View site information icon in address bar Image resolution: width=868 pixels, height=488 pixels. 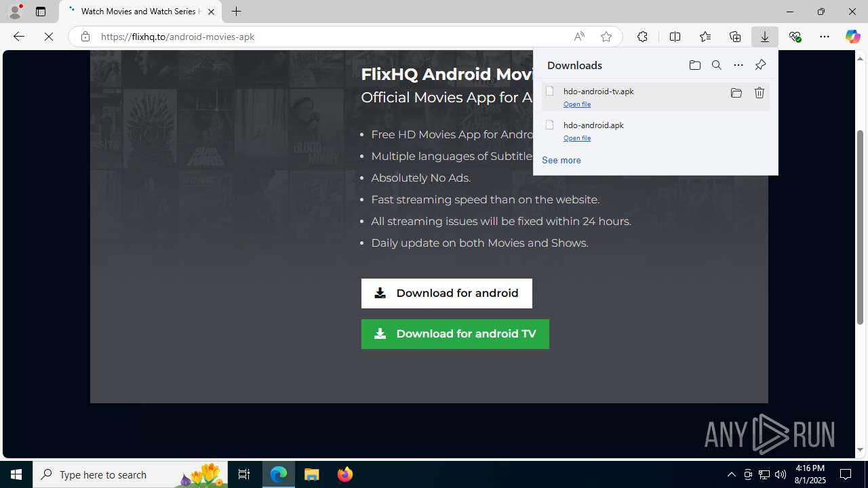[x=85, y=37]
